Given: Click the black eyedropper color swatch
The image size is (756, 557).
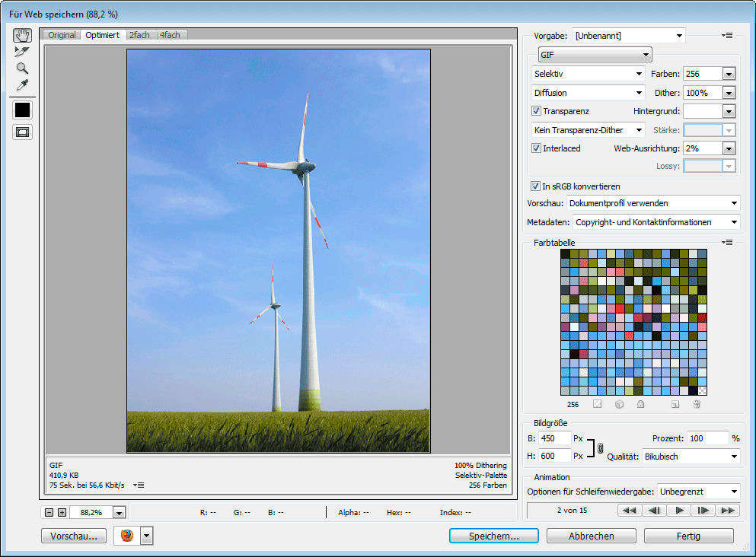Looking at the screenshot, I should pyautogui.click(x=22, y=110).
